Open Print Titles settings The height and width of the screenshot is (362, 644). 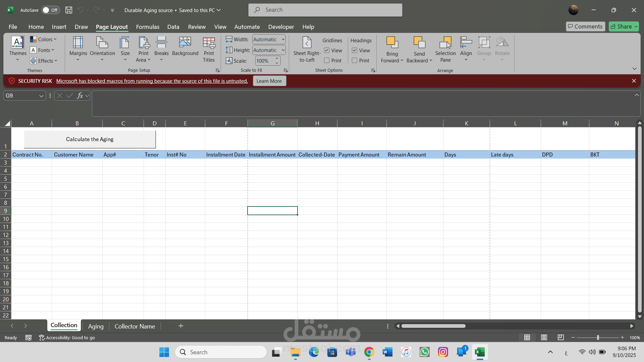(209, 49)
